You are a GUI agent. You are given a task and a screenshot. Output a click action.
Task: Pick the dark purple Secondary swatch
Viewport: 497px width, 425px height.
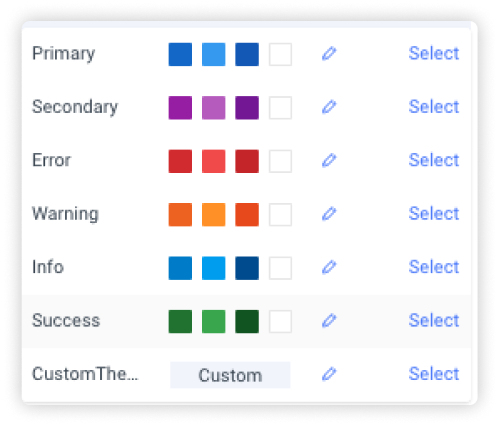click(247, 108)
